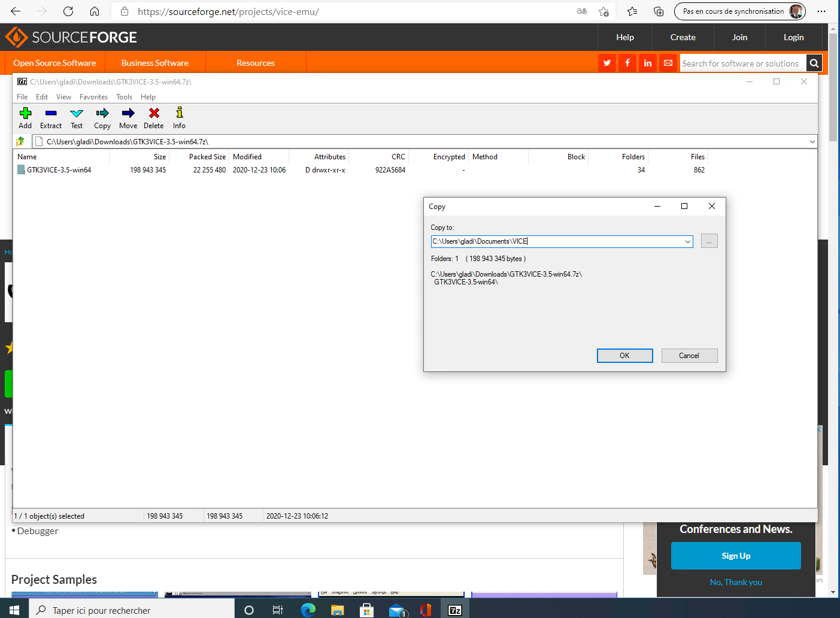Screen dimensions: 840x618
Task: Open the Tools menu in 7-Zip
Action: pyautogui.click(x=125, y=97)
